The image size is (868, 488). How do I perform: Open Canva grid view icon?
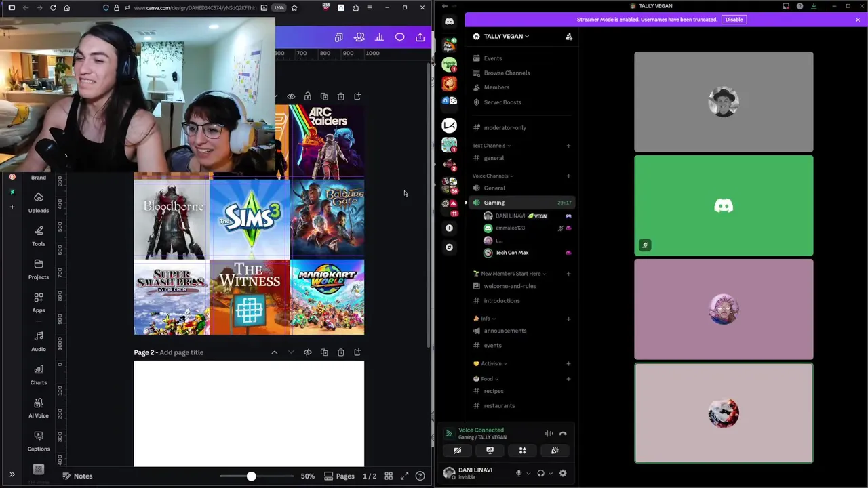389,476
